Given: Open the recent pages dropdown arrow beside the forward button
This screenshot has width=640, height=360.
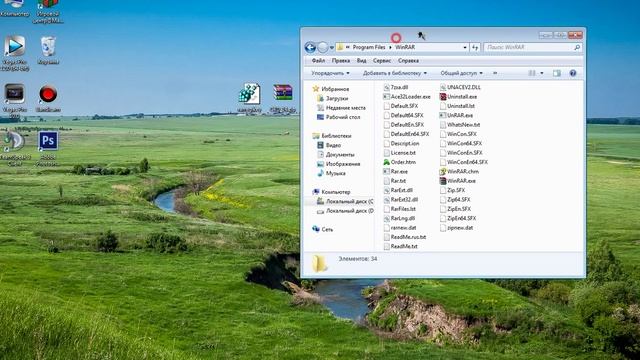Looking at the screenshot, I should click(331, 48).
